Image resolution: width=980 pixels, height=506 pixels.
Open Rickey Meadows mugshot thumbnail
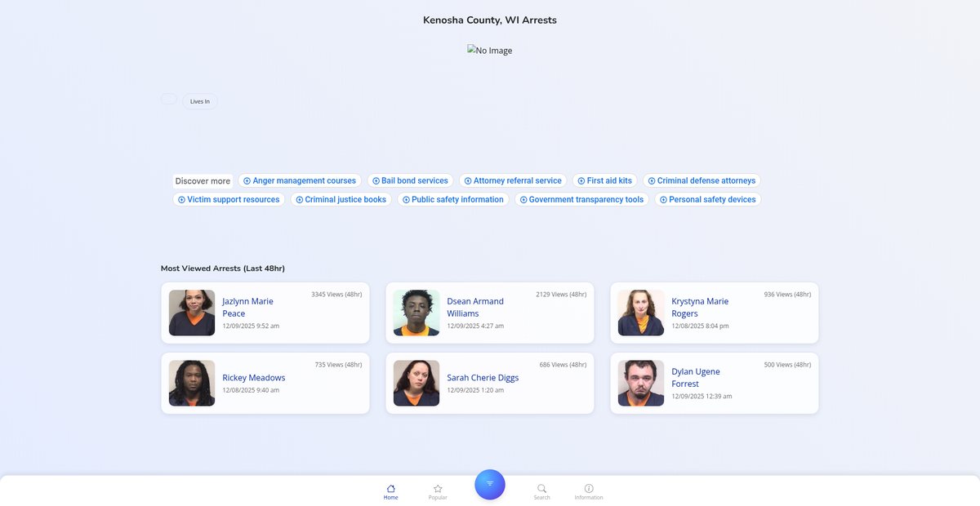click(x=192, y=383)
